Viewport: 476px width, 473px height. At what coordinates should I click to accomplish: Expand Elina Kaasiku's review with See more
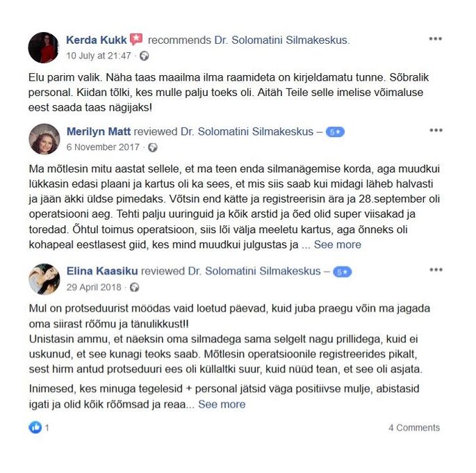pyautogui.click(x=222, y=404)
